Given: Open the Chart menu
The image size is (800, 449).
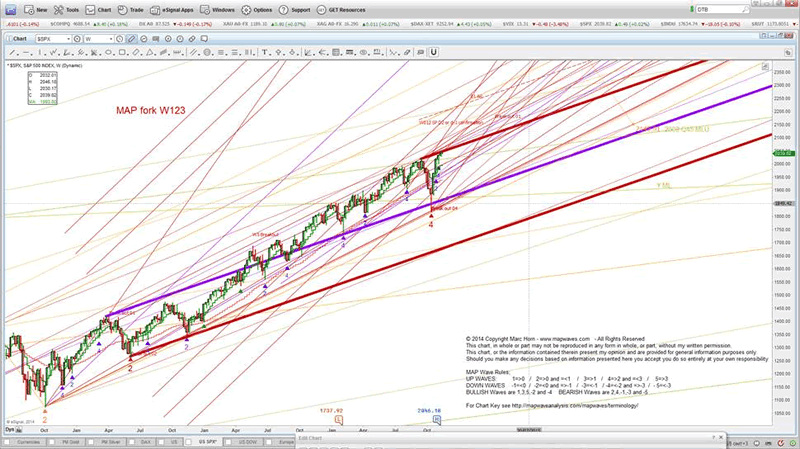Looking at the screenshot, I should pyautogui.click(x=98, y=10).
